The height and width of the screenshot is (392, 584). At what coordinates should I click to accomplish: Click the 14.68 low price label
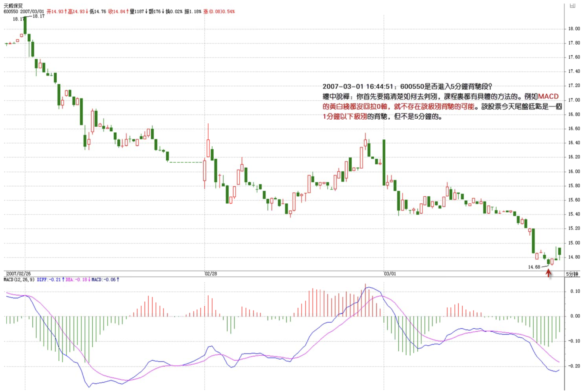[x=534, y=267]
